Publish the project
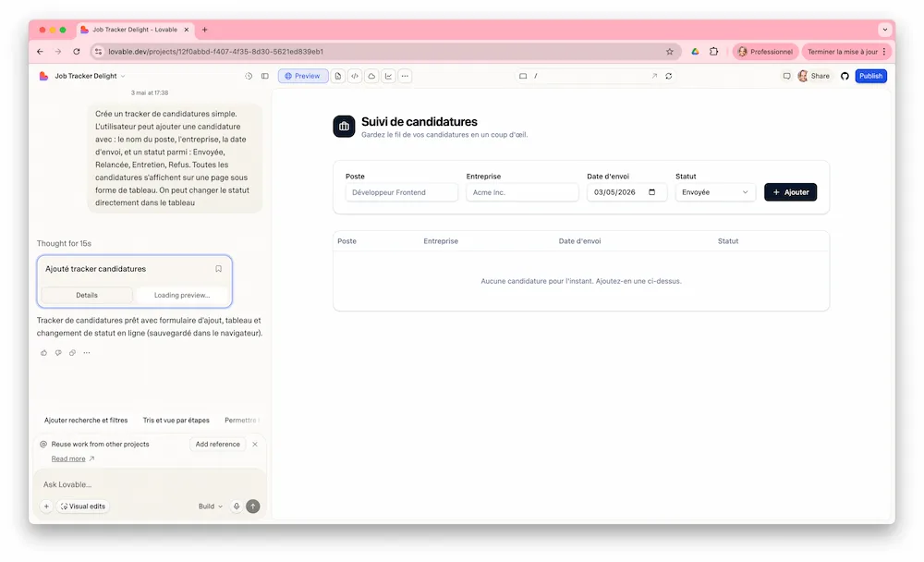924x562 pixels. pyautogui.click(x=870, y=76)
